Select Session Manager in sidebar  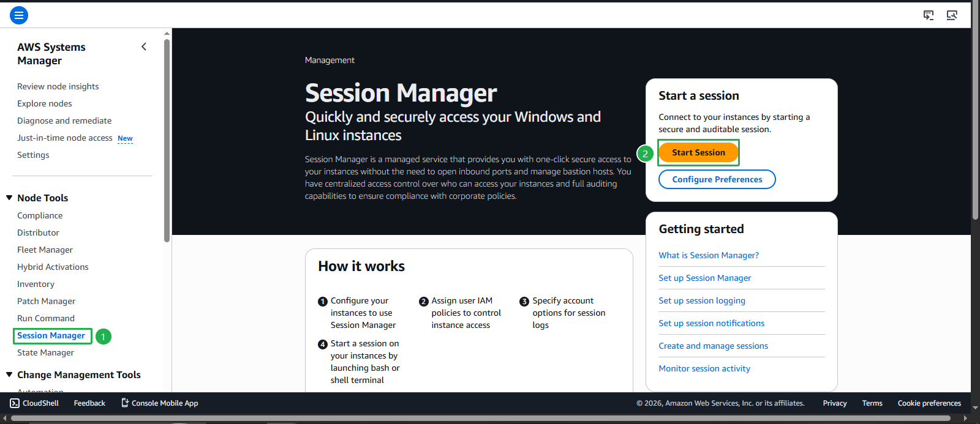coord(51,335)
